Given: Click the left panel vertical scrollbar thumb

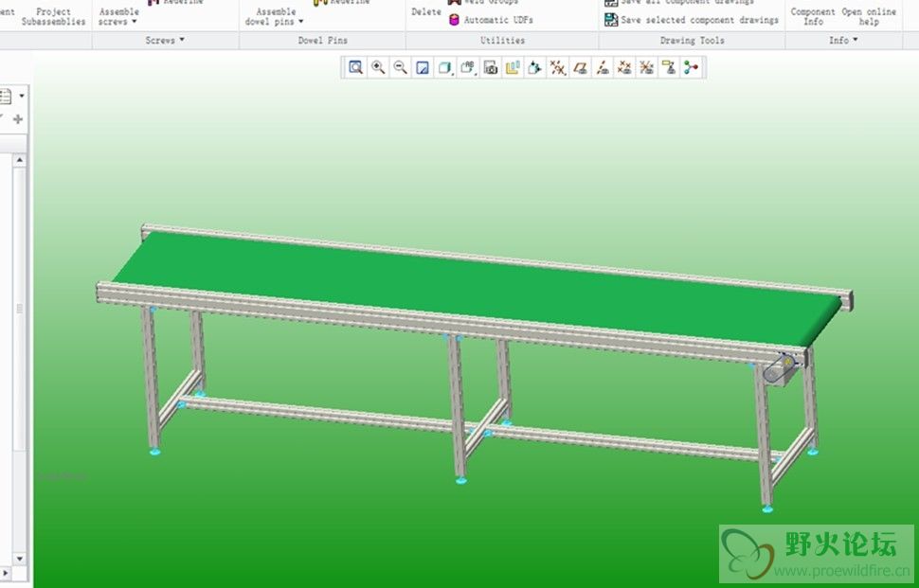Looking at the screenshot, I should 19,309.
